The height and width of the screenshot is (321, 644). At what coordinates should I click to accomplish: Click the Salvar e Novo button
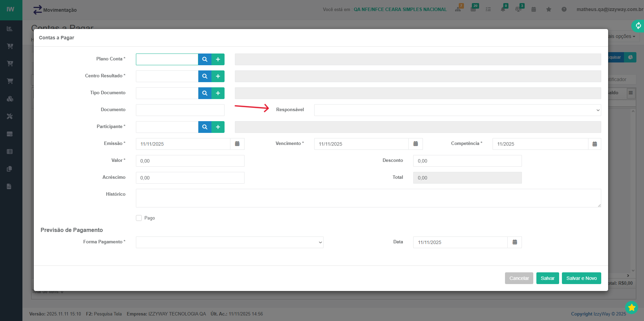point(581,278)
